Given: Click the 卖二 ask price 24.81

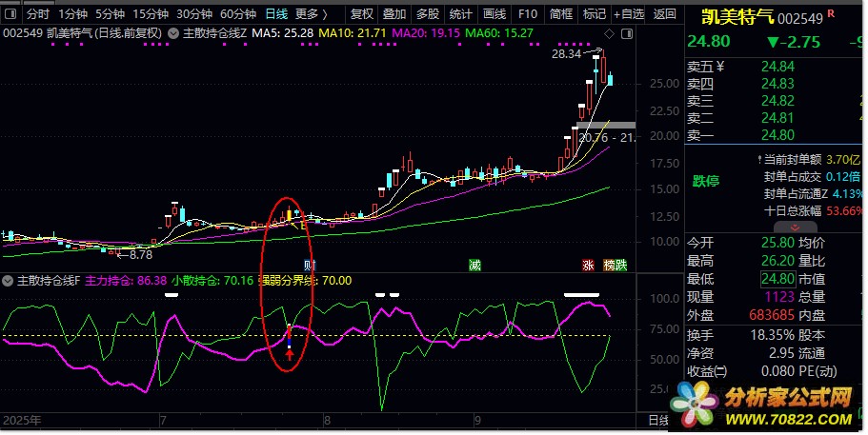Looking at the screenshot, I should coord(777,118).
